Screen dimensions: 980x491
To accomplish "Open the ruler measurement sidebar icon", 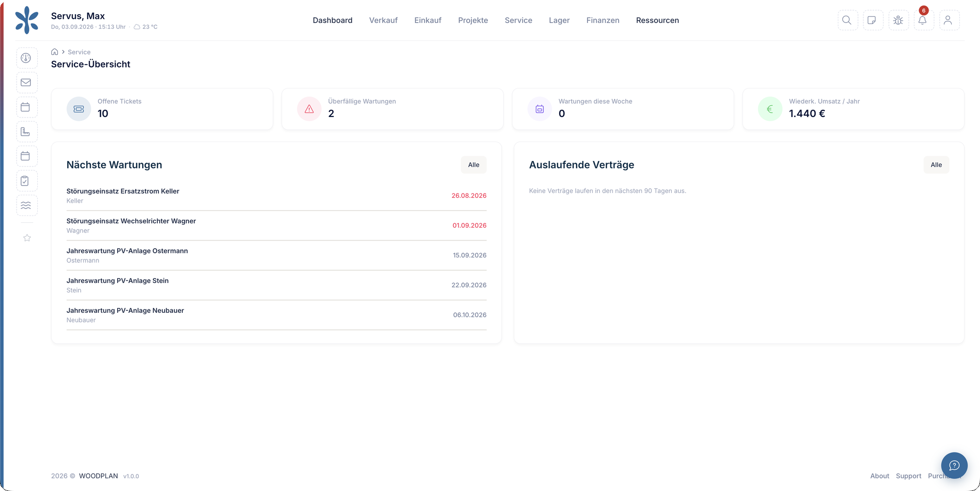I will 26,132.
